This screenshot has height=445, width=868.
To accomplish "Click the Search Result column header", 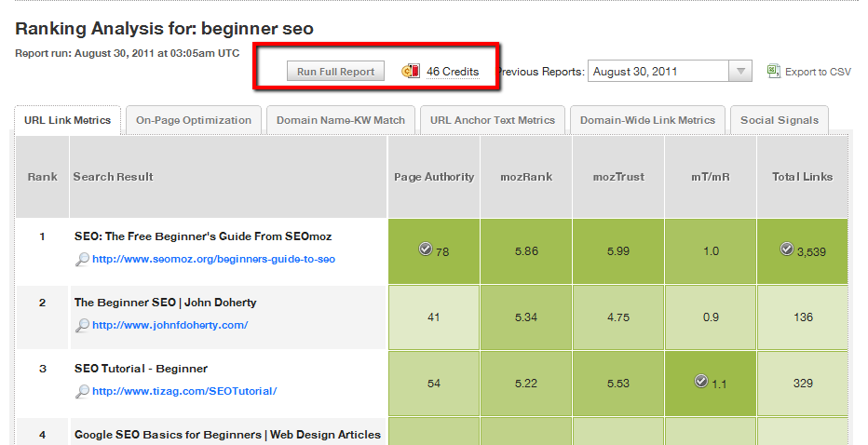I will [228, 177].
